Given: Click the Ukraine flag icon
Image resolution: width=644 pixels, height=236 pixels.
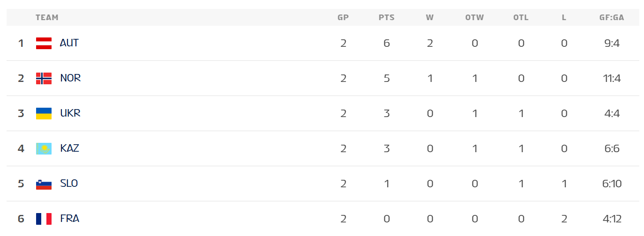Looking at the screenshot, I should point(44,113).
